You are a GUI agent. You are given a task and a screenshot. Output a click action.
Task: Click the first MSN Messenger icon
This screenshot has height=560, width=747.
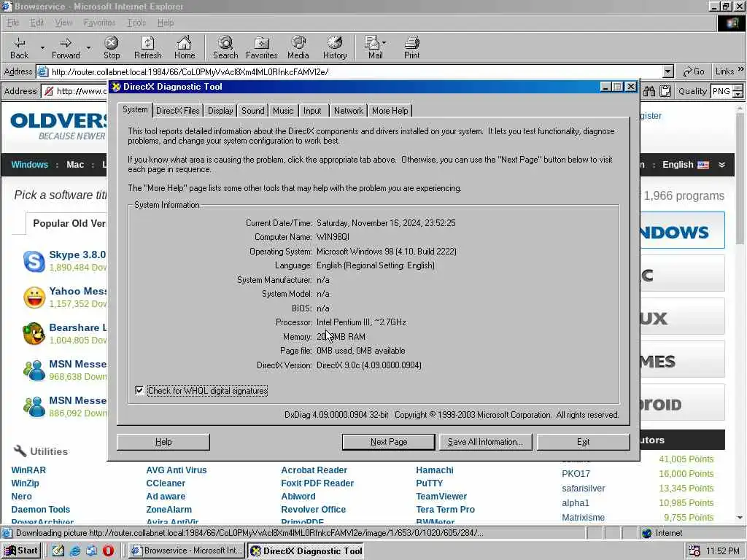point(34,370)
